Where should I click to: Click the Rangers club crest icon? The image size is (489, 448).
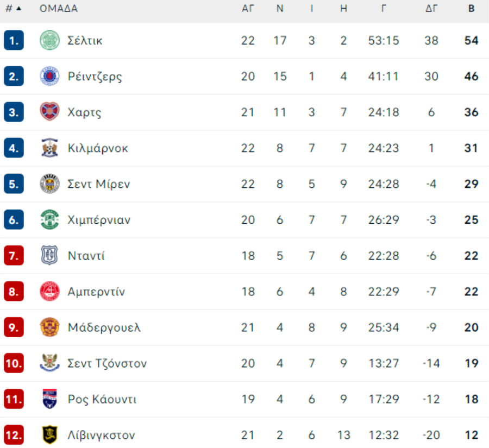click(49, 76)
